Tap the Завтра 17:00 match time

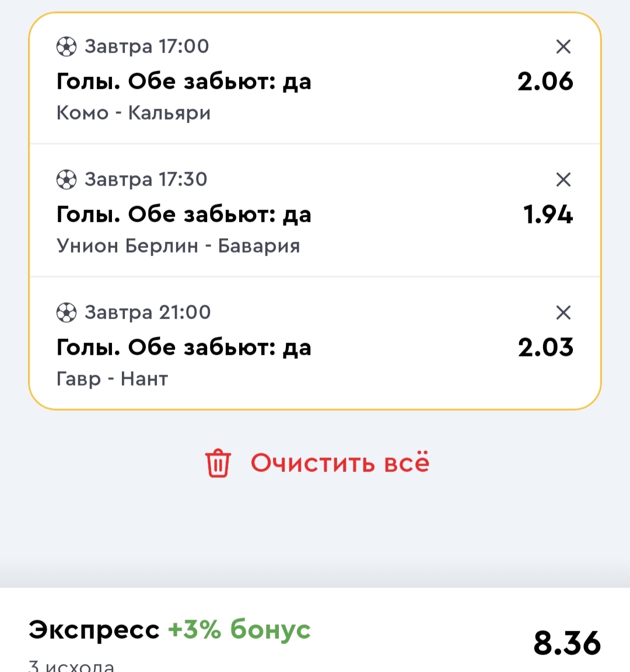pos(146,46)
